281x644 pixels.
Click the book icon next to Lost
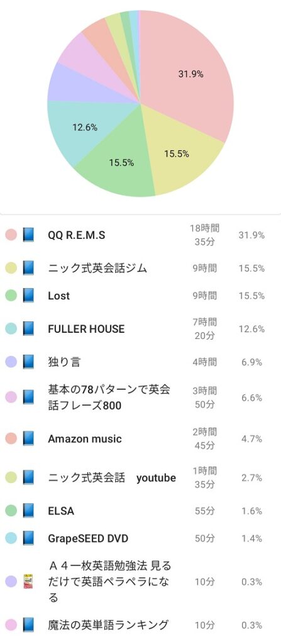pos(28,296)
